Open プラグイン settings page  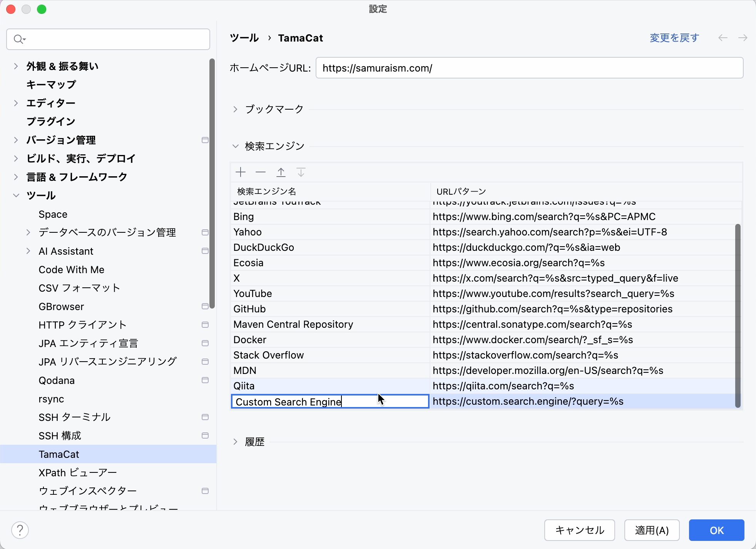51,122
